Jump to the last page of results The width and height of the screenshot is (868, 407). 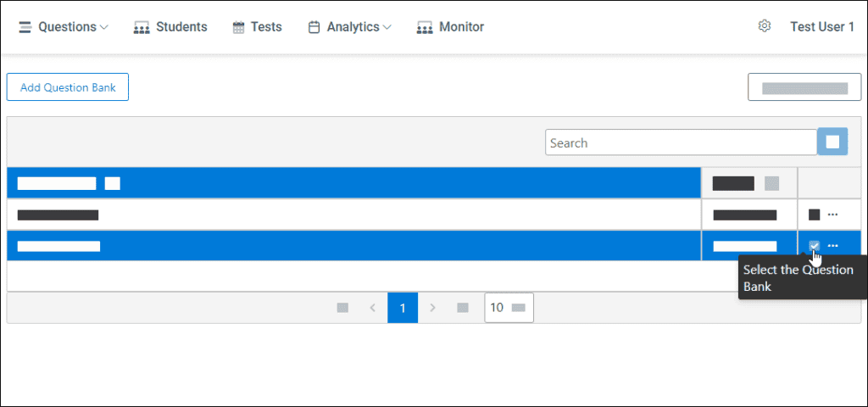click(463, 308)
